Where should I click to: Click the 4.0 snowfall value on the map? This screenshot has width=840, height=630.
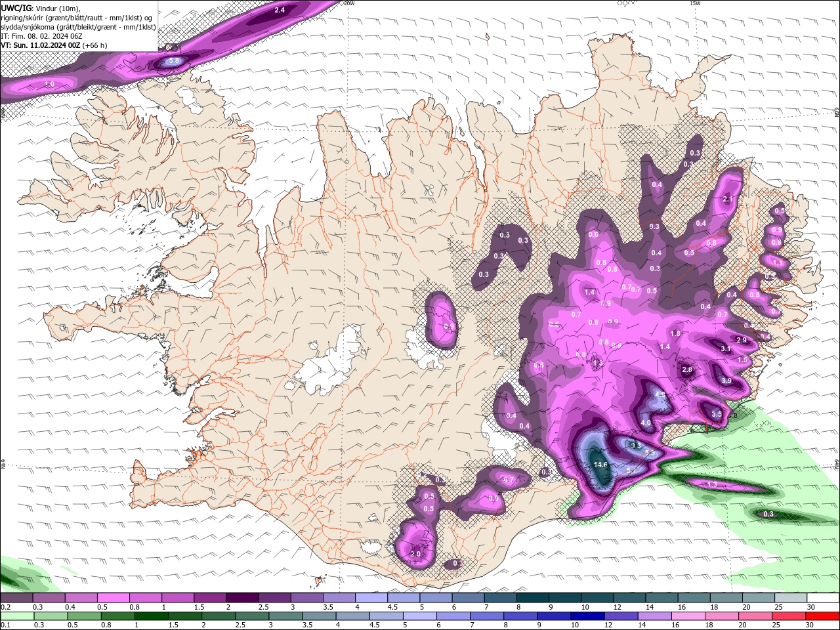pos(646,423)
